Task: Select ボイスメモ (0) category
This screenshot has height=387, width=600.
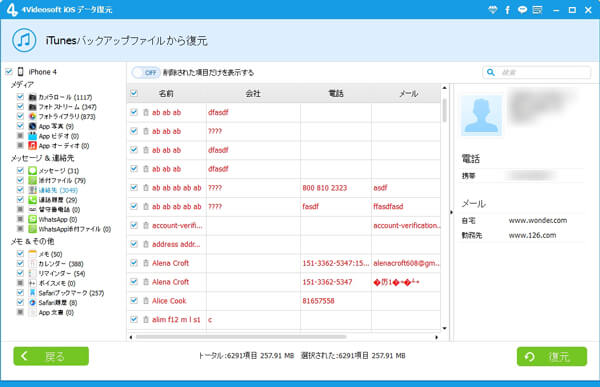Action: (57, 283)
